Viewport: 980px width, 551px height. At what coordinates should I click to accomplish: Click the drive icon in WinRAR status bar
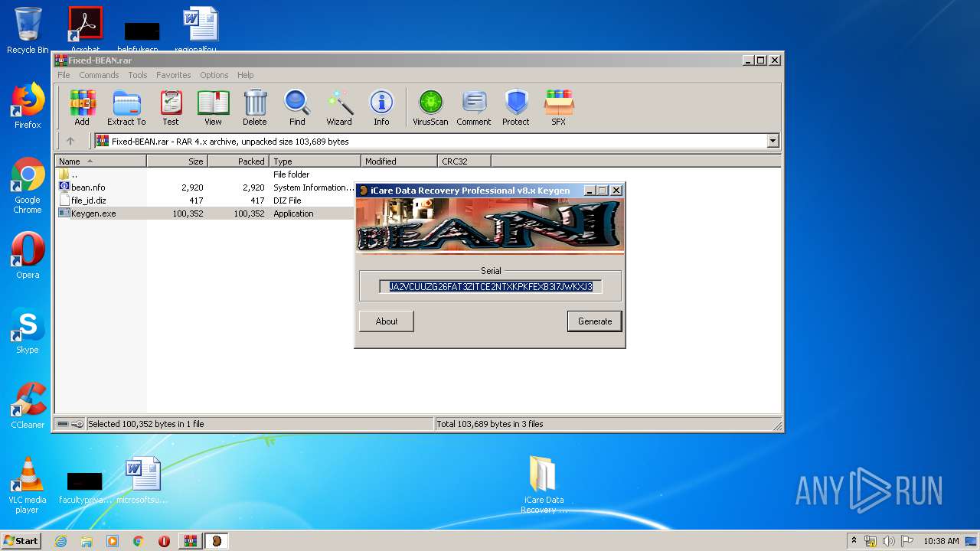point(63,424)
